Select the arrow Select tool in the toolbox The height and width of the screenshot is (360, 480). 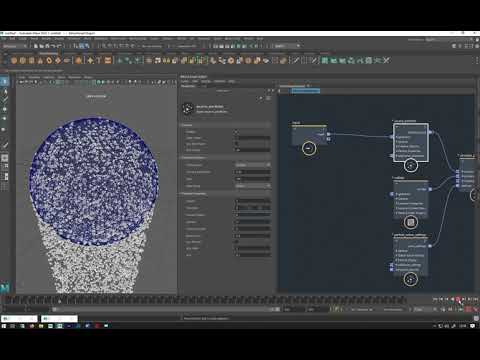point(5,81)
